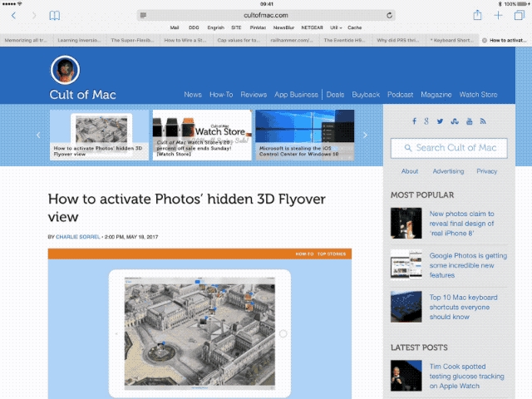Expand the Util bookmarks folder
Image resolution: width=532 pixels, height=399 pixels.
click(335, 27)
